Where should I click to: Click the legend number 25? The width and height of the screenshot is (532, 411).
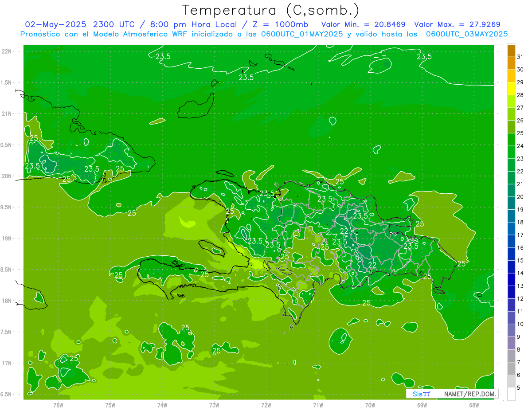point(520,133)
